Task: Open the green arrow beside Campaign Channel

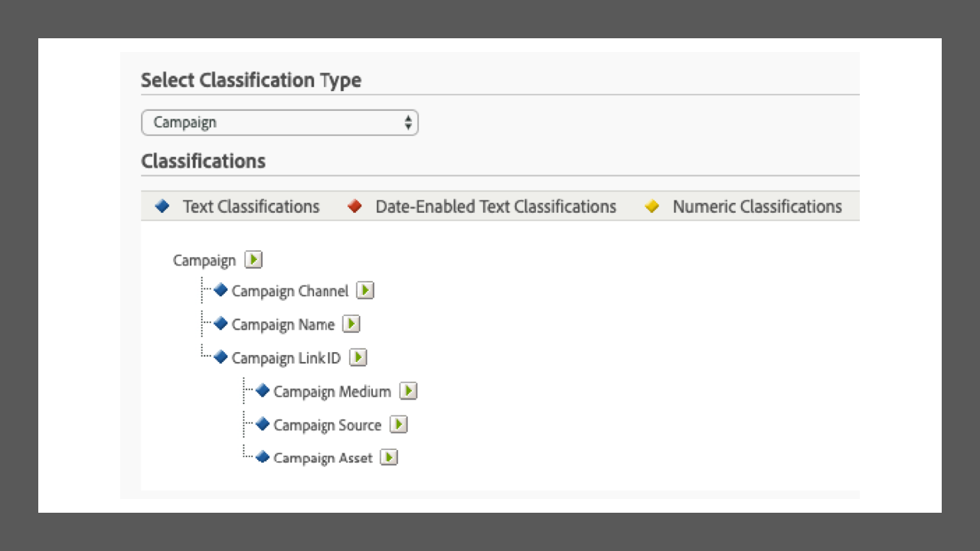Action: [365, 290]
